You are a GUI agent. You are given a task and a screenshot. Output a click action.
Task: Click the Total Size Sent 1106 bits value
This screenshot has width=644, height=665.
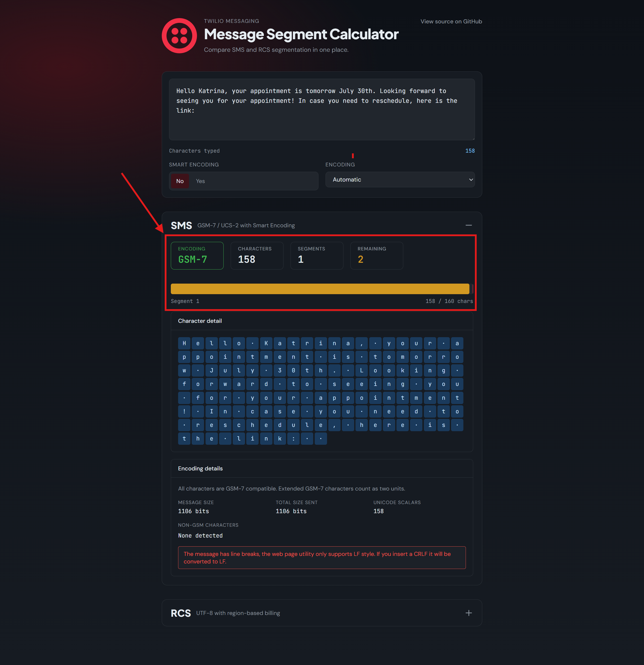(291, 511)
